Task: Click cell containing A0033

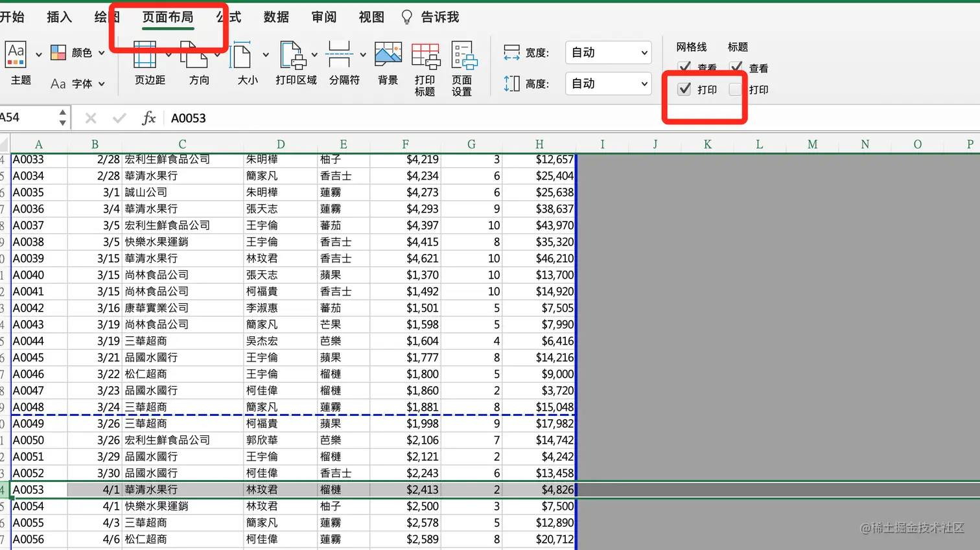Action: pyautogui.click(x=39, y=159)
